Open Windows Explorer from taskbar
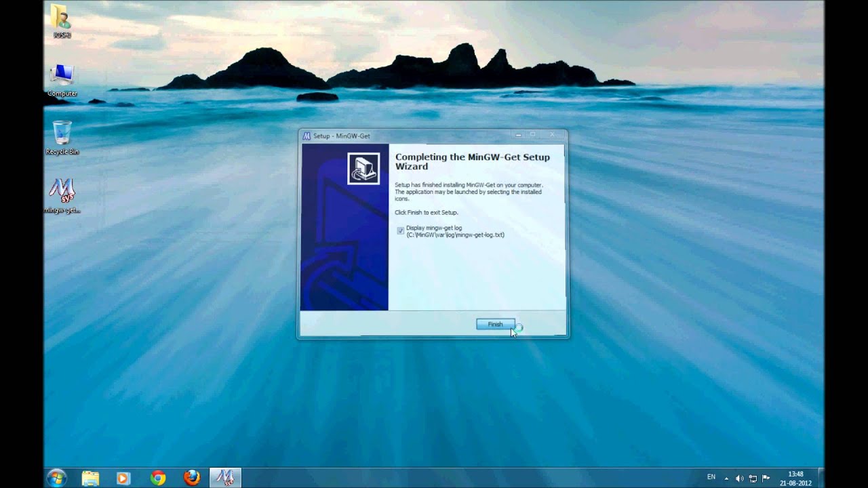Viewport: 868px width, 488px height. click(90, 478)
